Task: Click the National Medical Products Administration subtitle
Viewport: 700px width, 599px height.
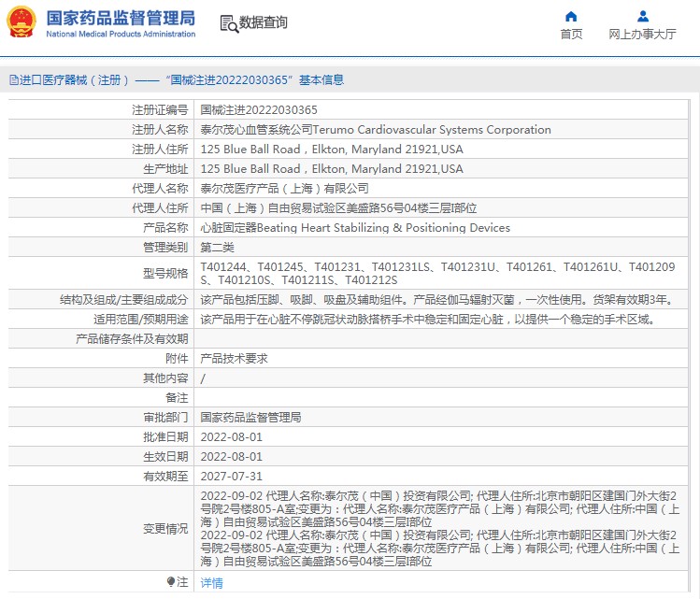Action: pyautogui.click(x=121, y=34)
